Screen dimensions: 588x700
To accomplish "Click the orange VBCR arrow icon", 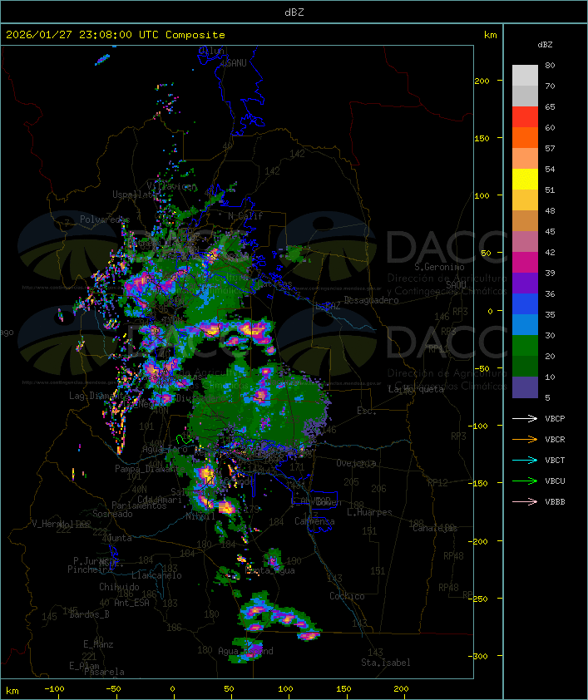I will click(525, 439).
